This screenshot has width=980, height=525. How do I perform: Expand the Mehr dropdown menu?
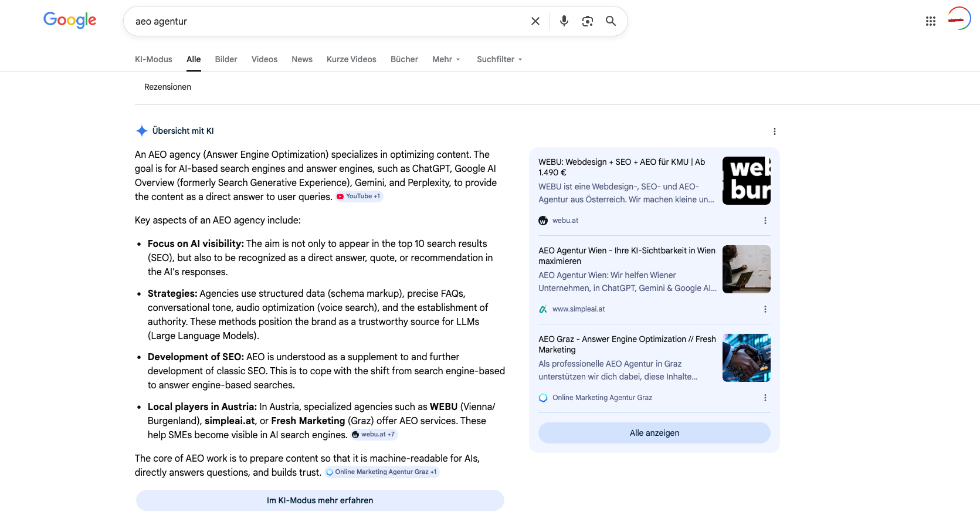(x=446, y=59)
